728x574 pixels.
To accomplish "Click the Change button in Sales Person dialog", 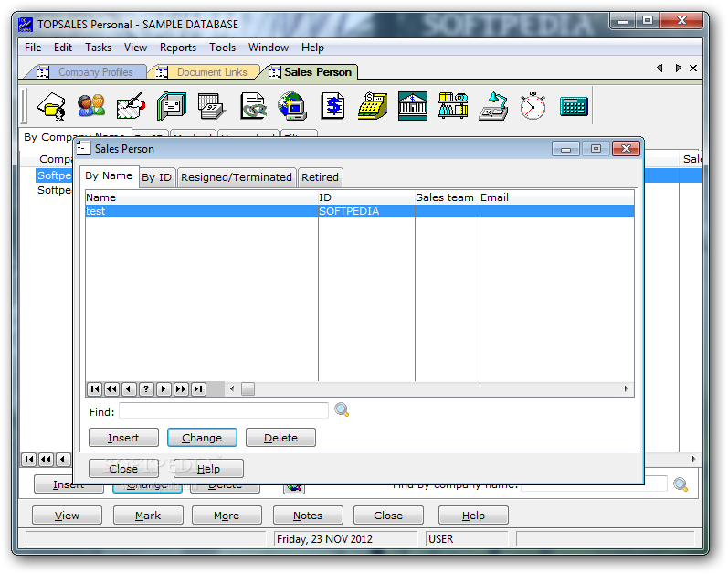I will [202, 438].
